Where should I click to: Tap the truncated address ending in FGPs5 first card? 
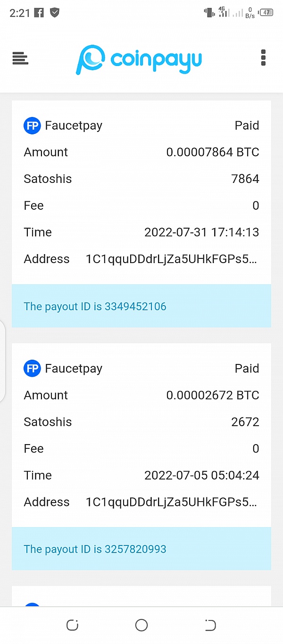coord(172,259)
